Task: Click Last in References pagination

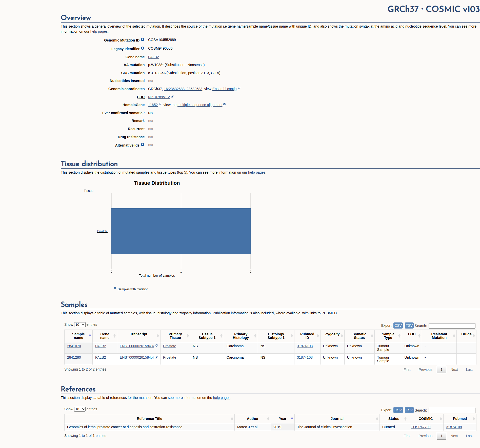Action: coord(469,436)
